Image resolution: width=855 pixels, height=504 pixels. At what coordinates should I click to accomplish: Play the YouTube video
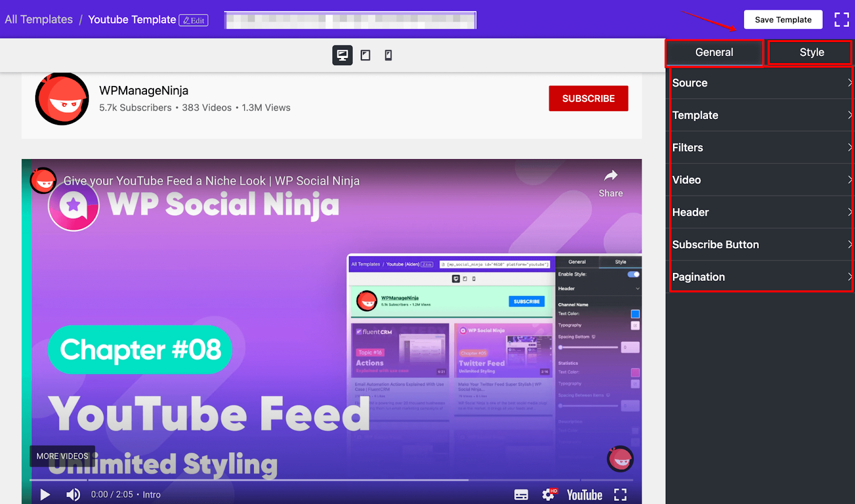tap(45, 495)
